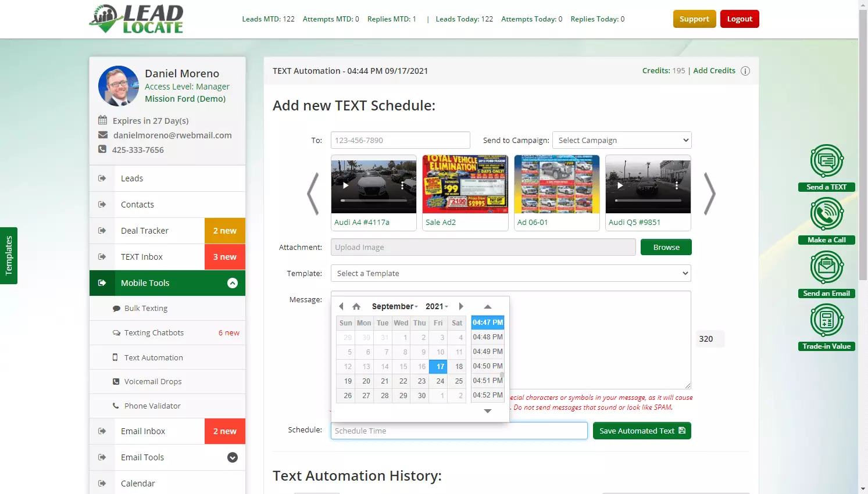Image resolution: width=868 pixels, height=494 pixels.
Task: Click the Send a TEXT icon
Action: tap(827, 161)
